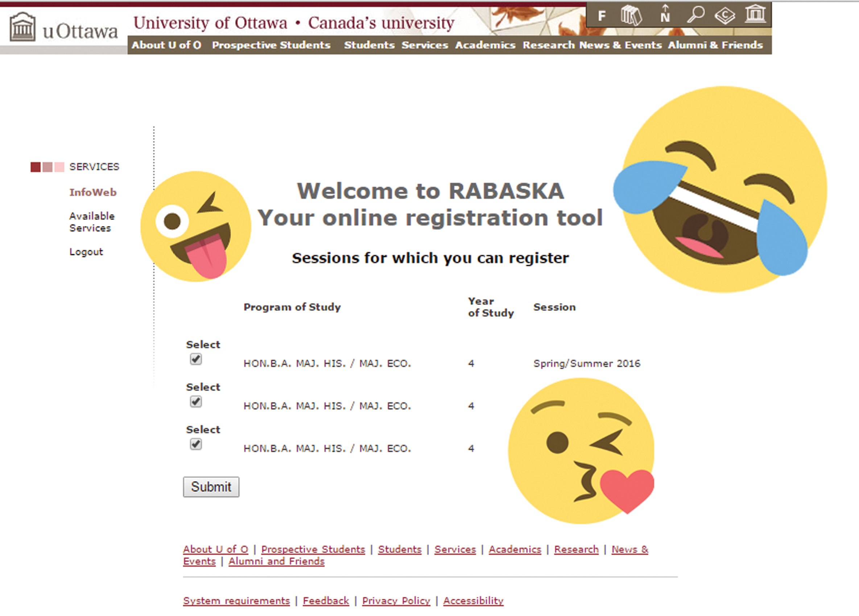The image size is (859, 616).
Task: Click footer About U of O link
Action: 215,549
